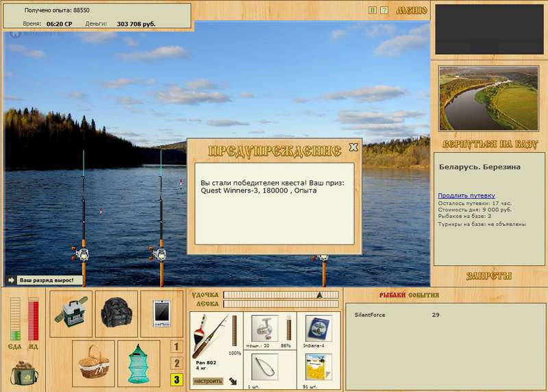Image resolution: width=548 pixels, height=392 pixels.
Task: Click the money value 303 708 руб.
Action: (136, 24)
